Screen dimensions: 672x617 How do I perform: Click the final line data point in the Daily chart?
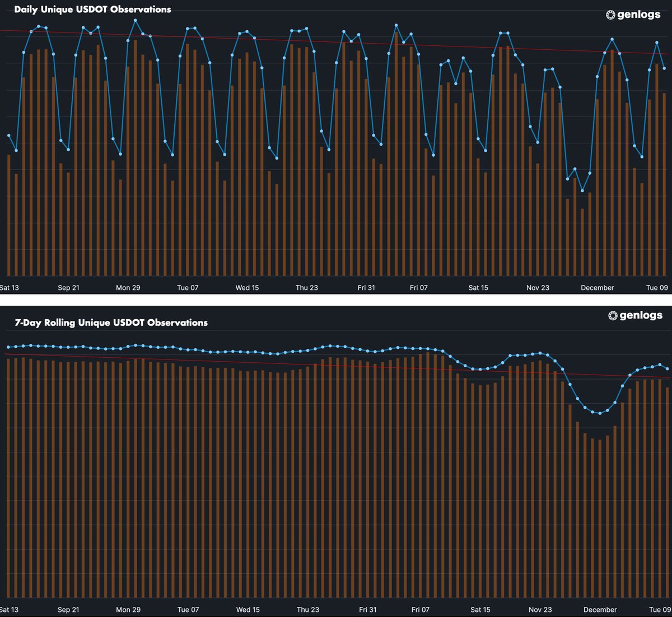664,68
